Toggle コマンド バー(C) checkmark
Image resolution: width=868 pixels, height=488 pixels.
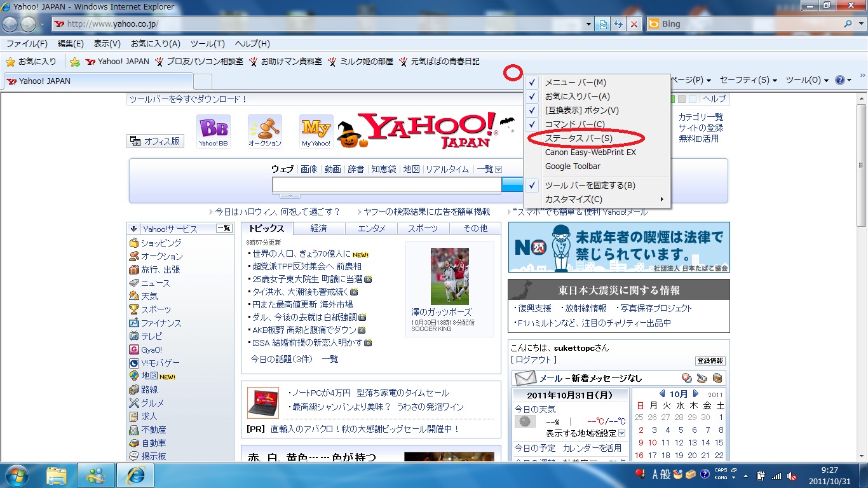pyautogui.click(x=532, y=125)
